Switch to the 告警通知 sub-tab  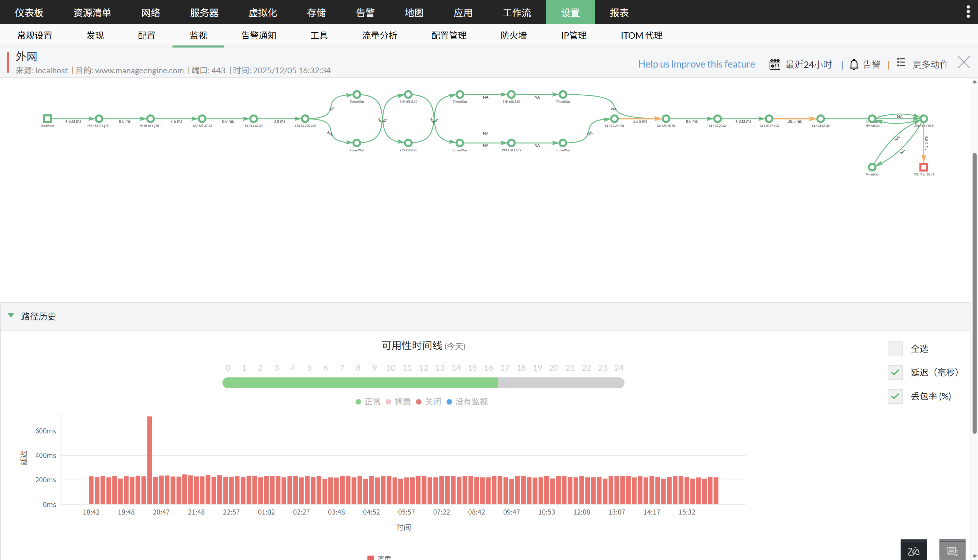click(258, 35)
